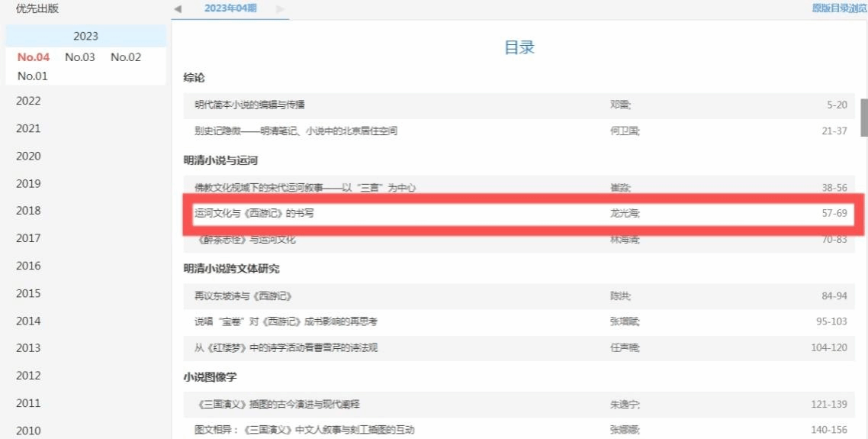Select the 2023年04期 tab

pyautogui.click(x=230, y=8)
